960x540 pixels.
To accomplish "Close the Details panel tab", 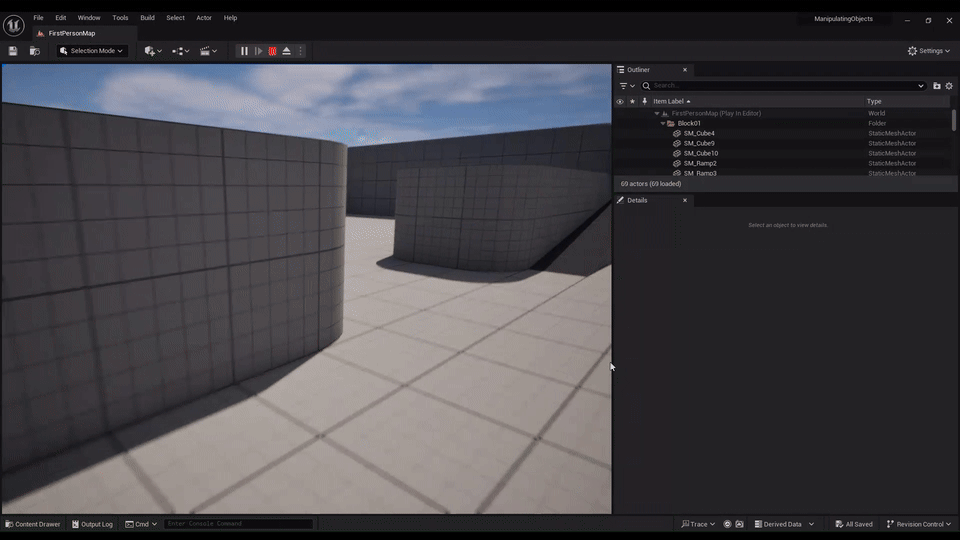I will tap(685, 200).
